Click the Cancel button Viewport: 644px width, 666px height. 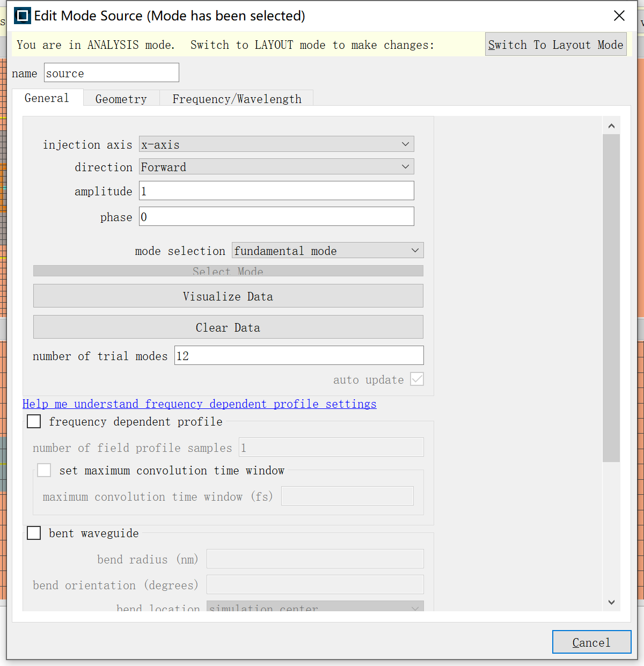[x=591, y=642]
